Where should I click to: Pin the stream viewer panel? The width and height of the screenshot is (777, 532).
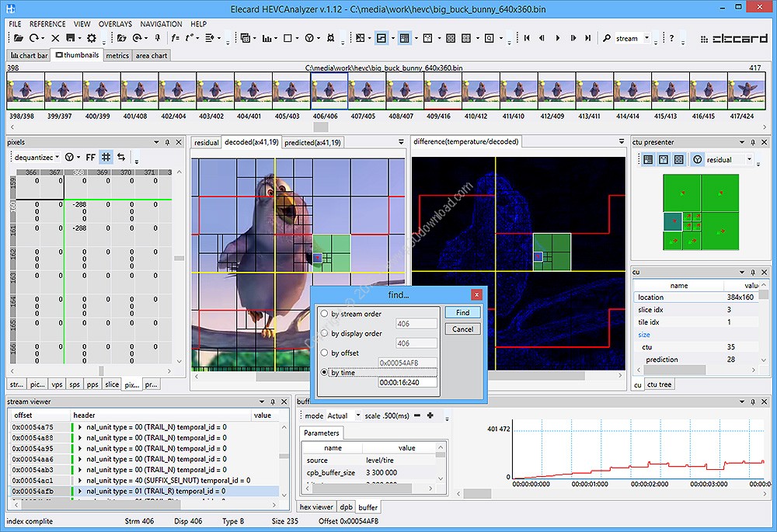(x=273, y=402)
